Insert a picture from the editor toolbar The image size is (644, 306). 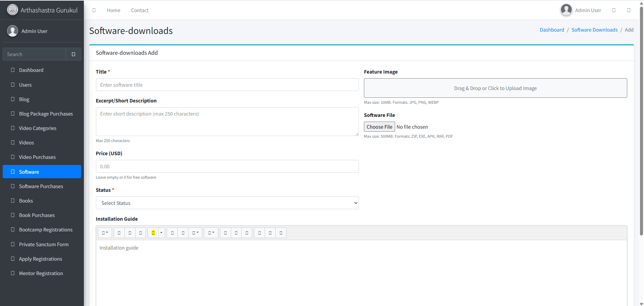pos(236,233)
